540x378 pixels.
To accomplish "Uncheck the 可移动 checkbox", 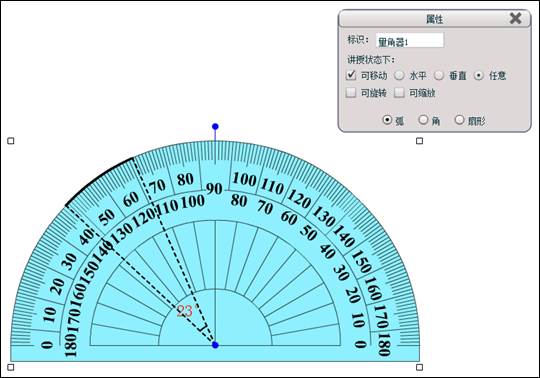I will (x=351, y=75).
